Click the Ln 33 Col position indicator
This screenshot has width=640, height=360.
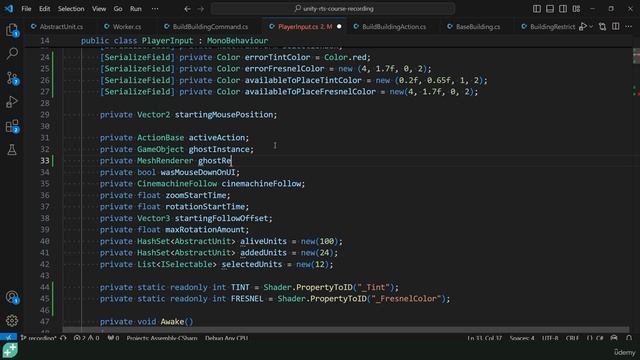point(484,338)
